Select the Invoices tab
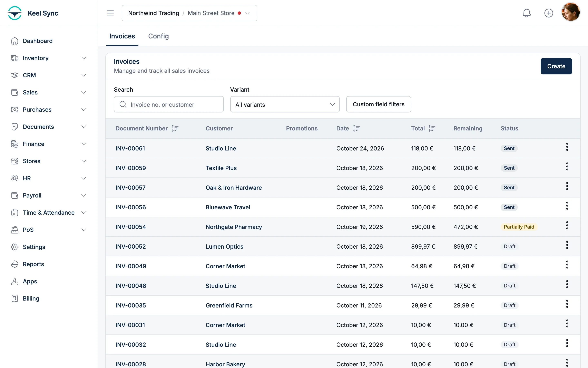 pos(122,36)
